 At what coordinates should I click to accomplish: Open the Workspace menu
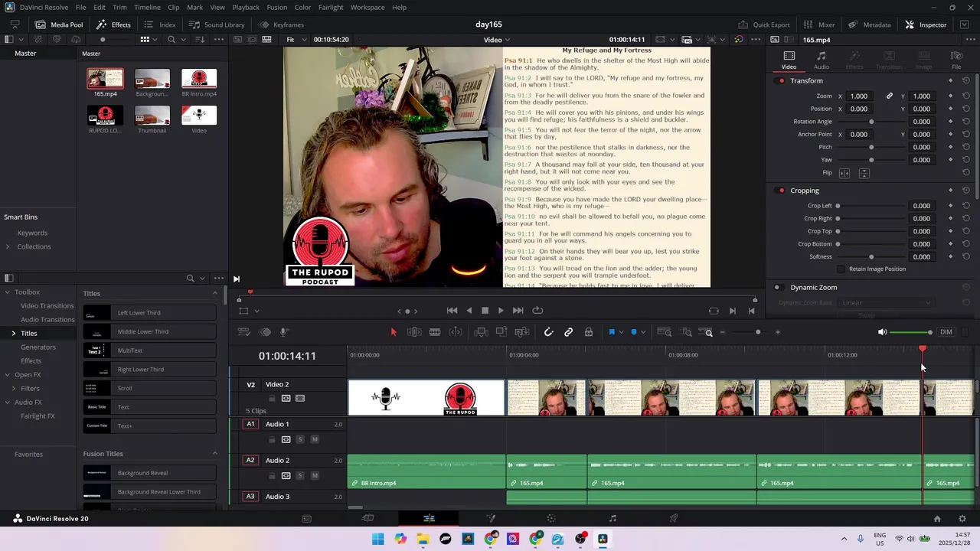click(x=367, y=7)
